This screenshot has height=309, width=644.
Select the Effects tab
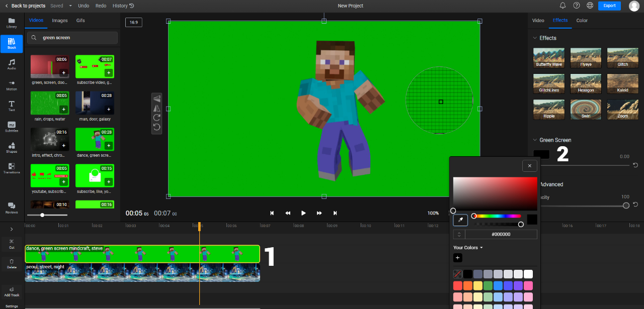560,21
